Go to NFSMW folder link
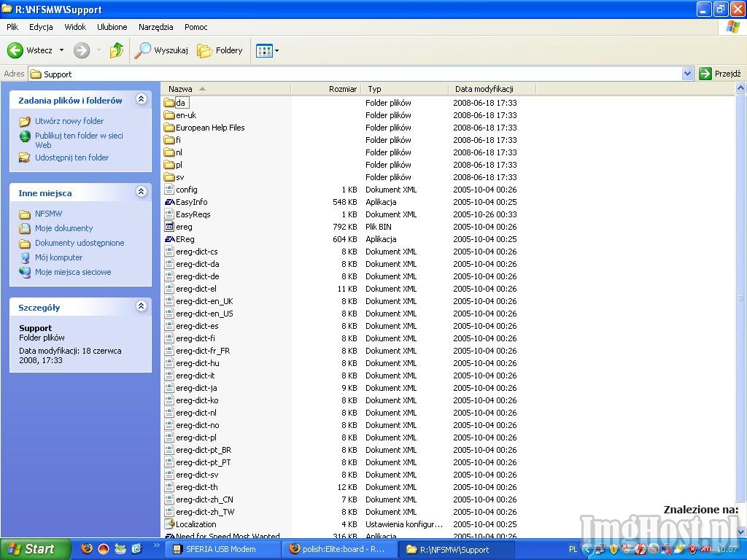This screenshot has width=747, height=560. click(48, 214)
